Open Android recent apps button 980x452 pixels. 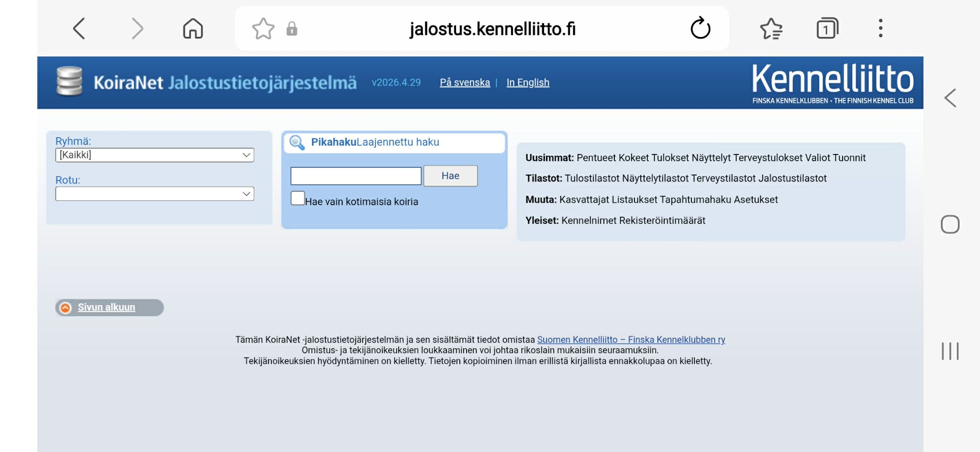(x=950, y=351)
